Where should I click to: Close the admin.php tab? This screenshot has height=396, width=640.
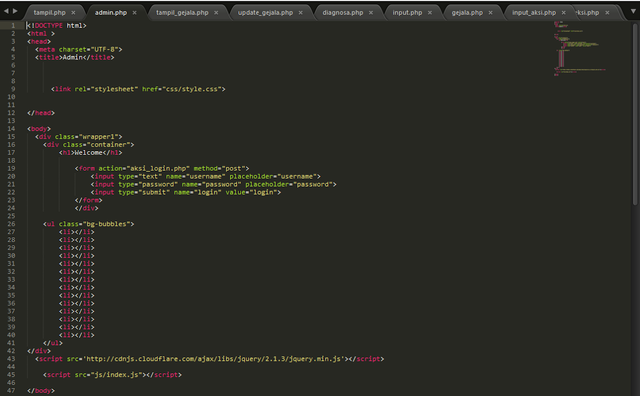pyautogui.click(x=134, y=13)
